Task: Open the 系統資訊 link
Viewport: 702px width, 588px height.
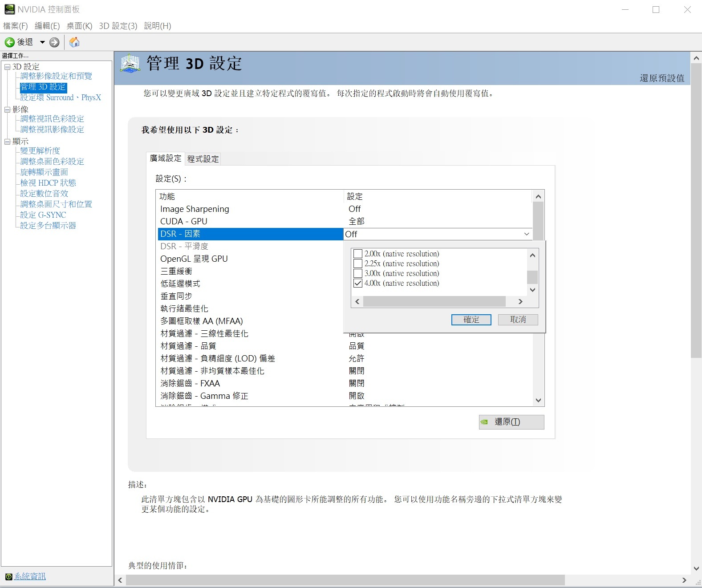Action: pos(30,576)
